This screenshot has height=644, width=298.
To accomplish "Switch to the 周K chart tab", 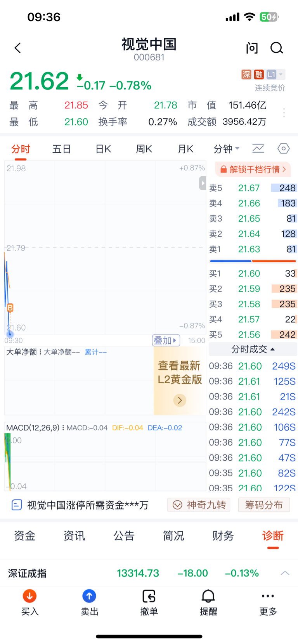I will (144, 149).
